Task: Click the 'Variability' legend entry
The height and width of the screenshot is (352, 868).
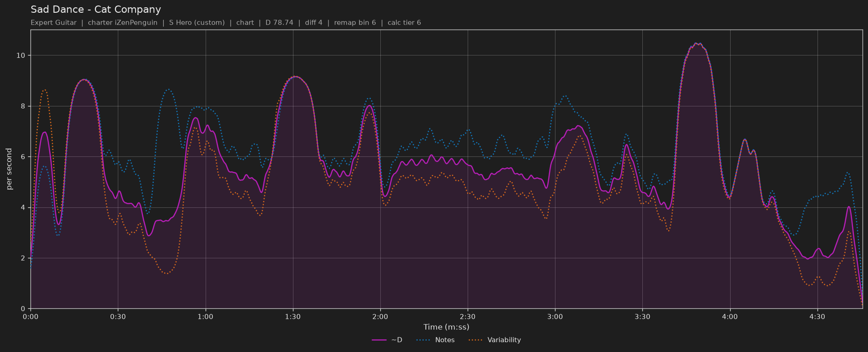Action: [495, 340]
